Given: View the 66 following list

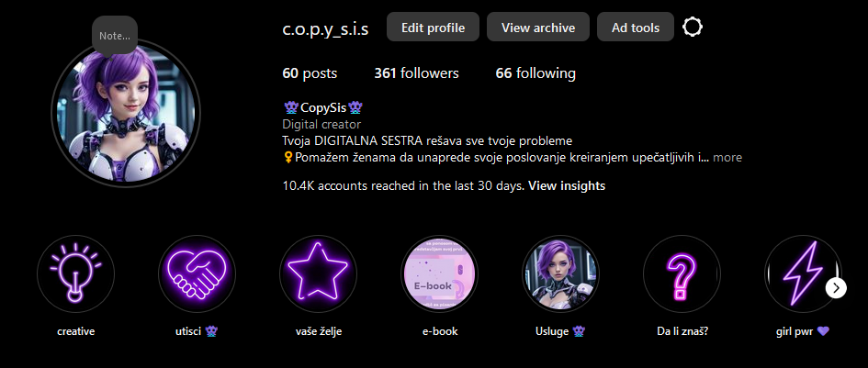Looking at the screenshot, I should point(535,73).
